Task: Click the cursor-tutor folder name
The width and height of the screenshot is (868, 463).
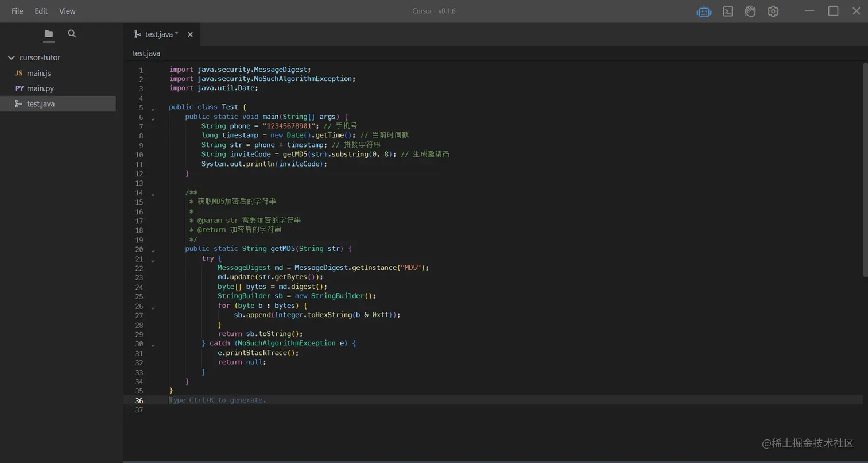Action: 40,57
